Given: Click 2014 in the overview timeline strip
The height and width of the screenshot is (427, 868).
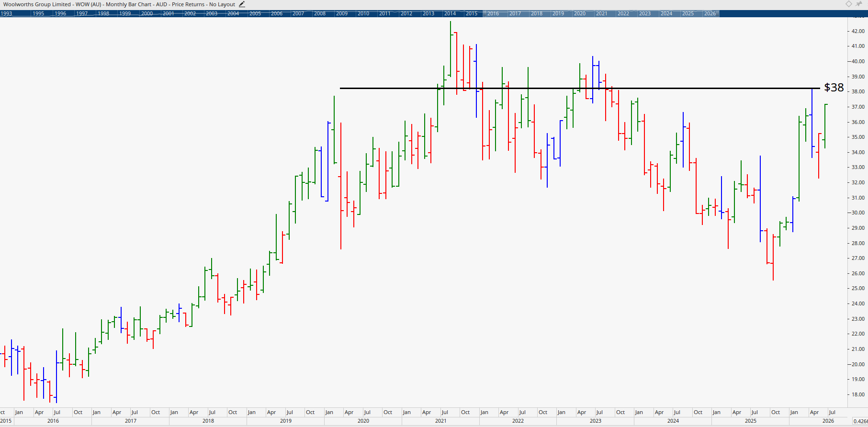Looking at the screenshot, I should [450, 14].
